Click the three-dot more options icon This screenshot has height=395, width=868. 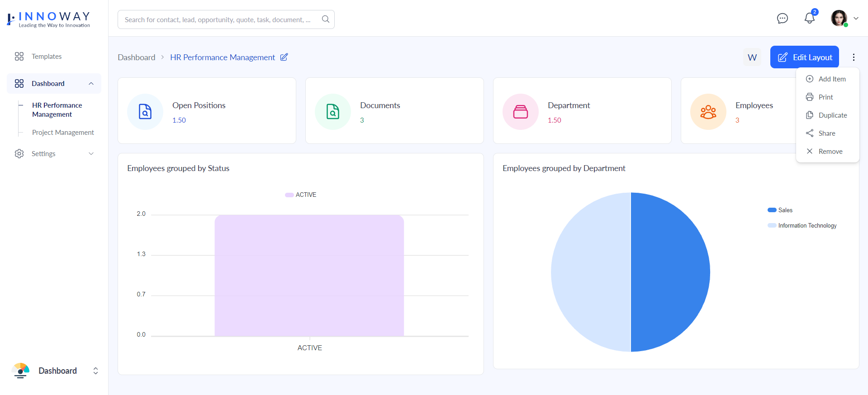click(854, 57)
